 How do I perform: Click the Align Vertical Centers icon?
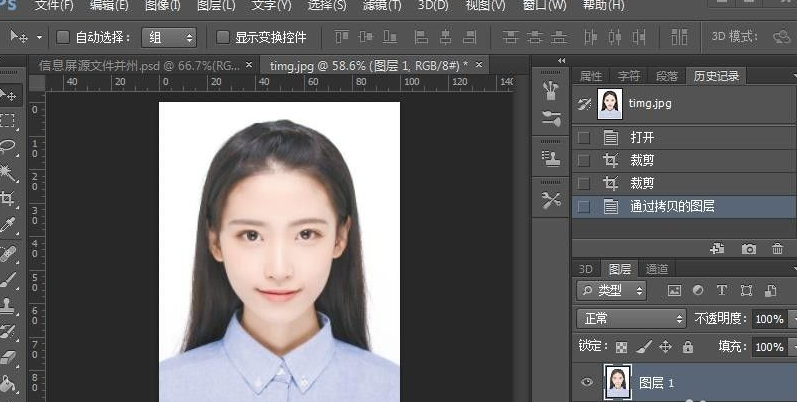[365, 37]
